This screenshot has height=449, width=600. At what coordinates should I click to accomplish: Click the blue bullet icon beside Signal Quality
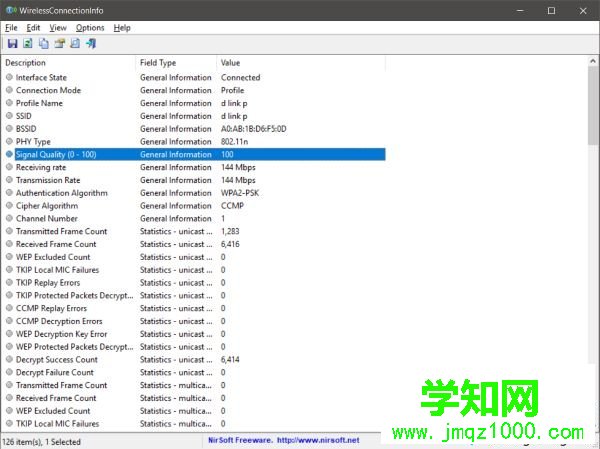point(10,154)
